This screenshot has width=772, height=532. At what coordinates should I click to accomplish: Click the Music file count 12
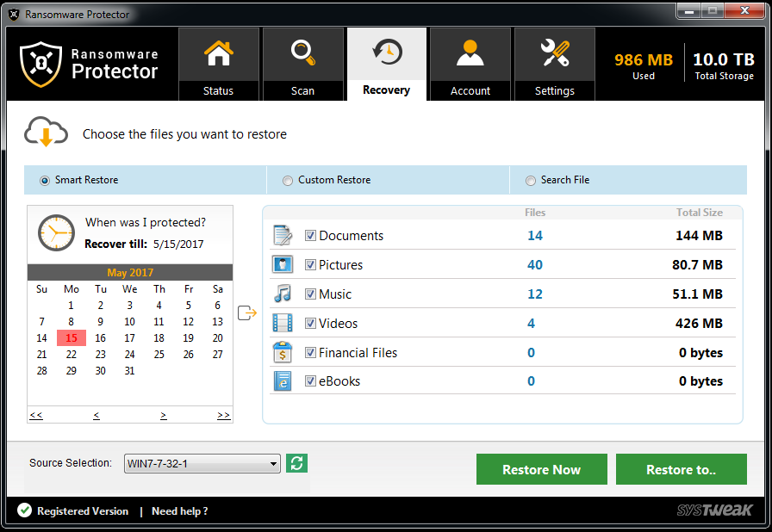click(535, 294)
